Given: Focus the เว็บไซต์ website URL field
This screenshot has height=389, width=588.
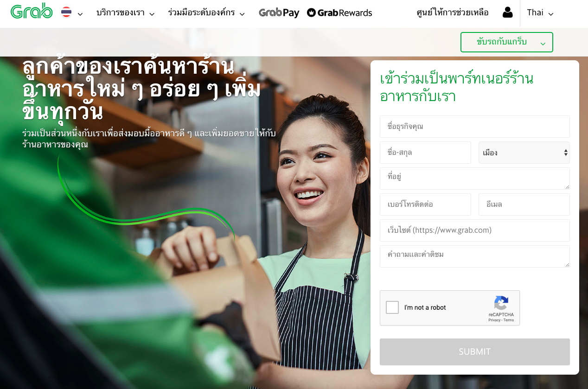Looking at the screenshot, I should [x=475, y=230].
